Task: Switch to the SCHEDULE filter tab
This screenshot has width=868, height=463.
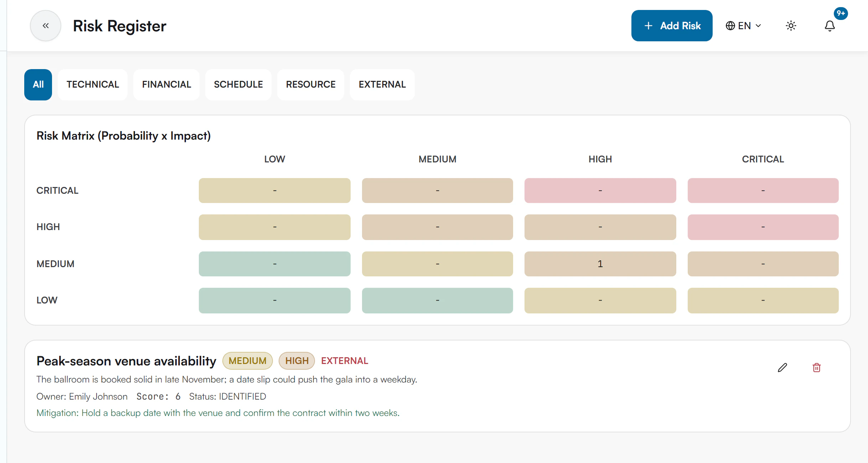Action: coord(238,84)
